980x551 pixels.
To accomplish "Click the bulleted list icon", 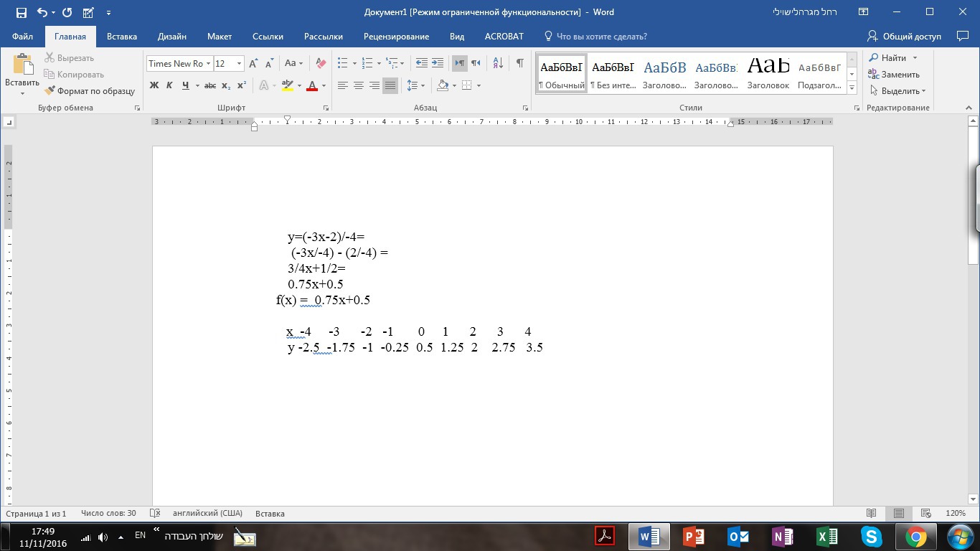I will pos(343,64).
